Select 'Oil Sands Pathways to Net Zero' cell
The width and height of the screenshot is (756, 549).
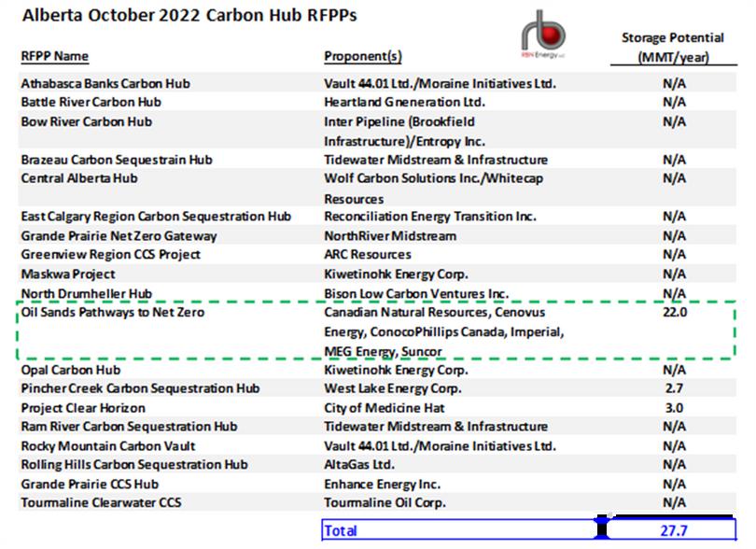click(x=112, y=312)
